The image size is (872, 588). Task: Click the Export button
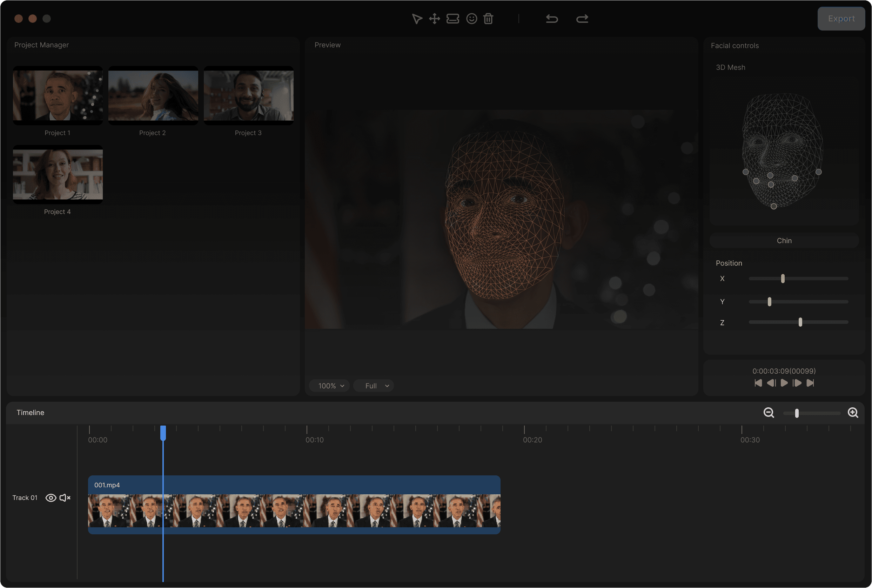[x=841, y=19]
